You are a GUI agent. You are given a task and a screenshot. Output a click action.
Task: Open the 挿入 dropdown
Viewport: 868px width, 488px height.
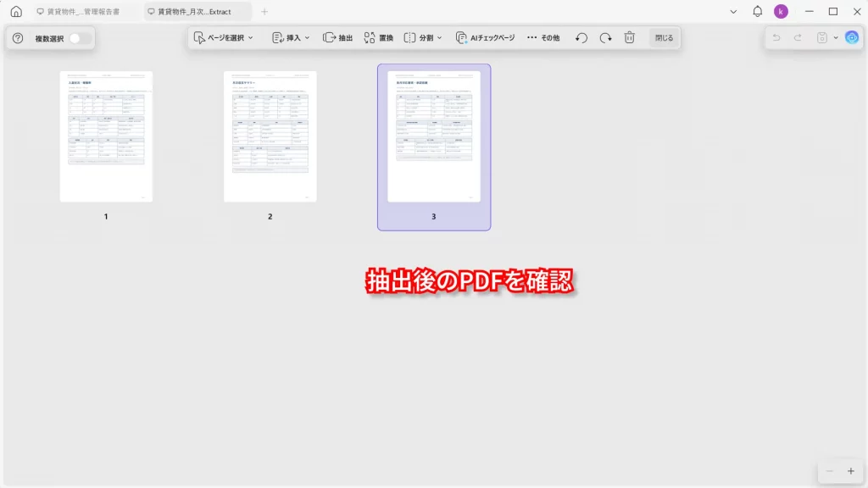[x=291, y=37]
